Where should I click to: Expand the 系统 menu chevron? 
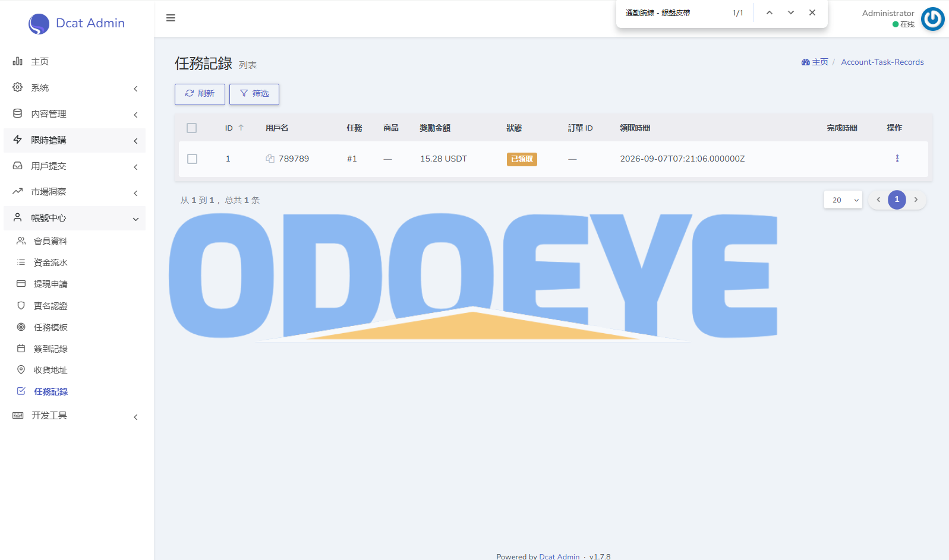tap(135, 88)
